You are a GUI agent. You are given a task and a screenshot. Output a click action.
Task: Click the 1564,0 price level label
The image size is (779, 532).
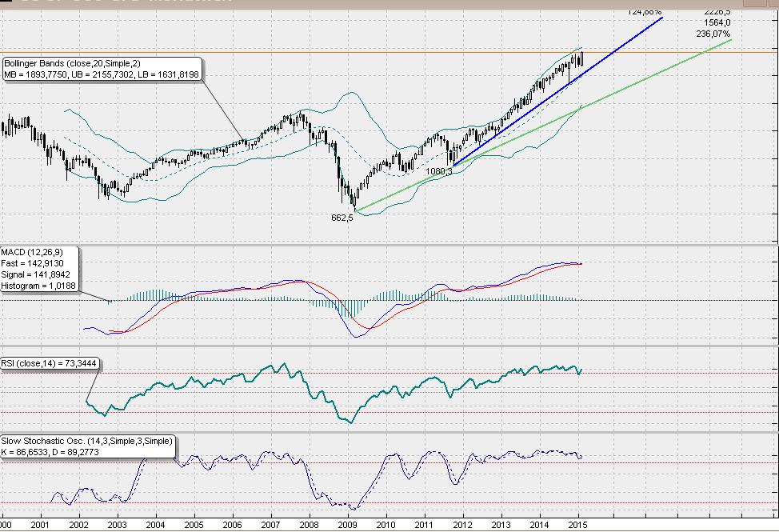(x=717, y=22)
